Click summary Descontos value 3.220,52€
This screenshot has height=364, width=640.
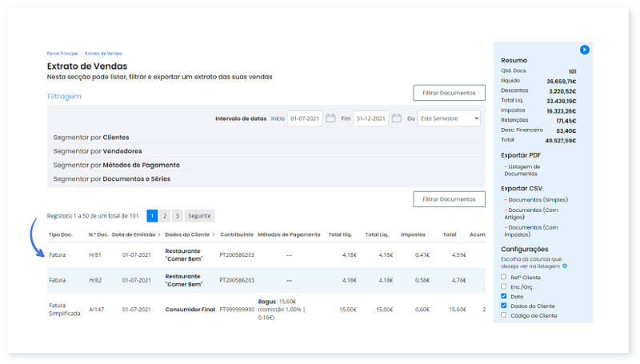click(562, 91)
